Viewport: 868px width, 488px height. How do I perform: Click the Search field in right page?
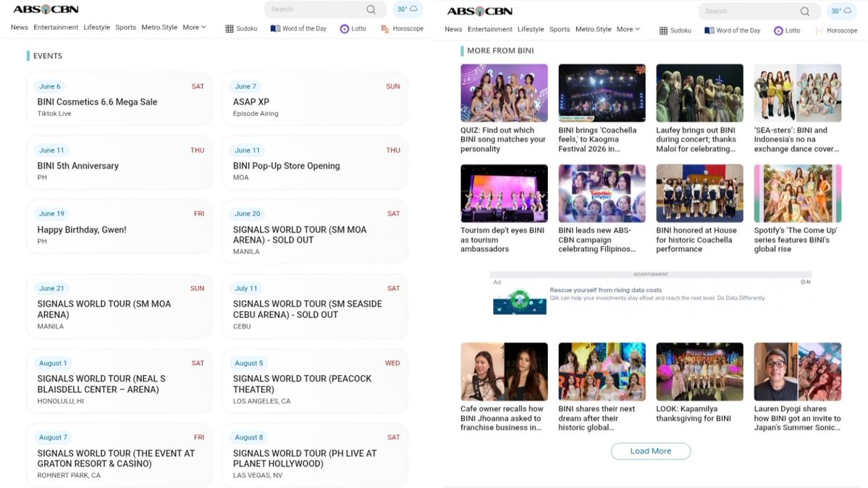[x=759, y=11]
